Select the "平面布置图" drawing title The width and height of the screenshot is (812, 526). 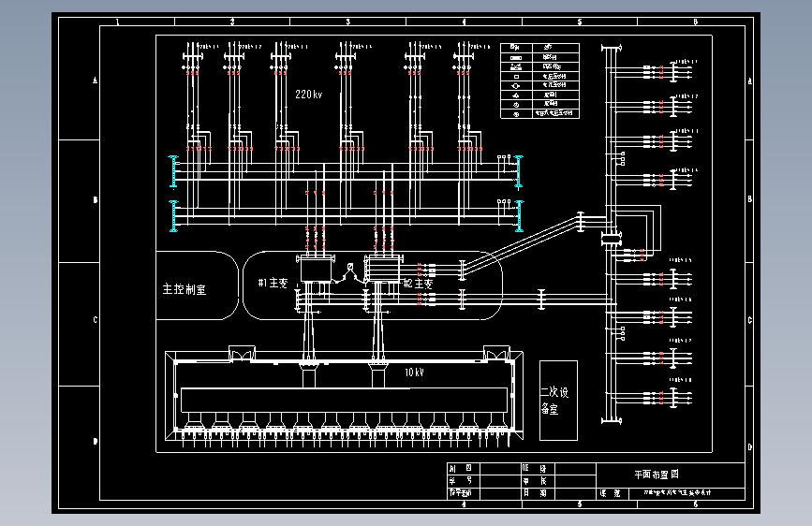click(657, 475)
